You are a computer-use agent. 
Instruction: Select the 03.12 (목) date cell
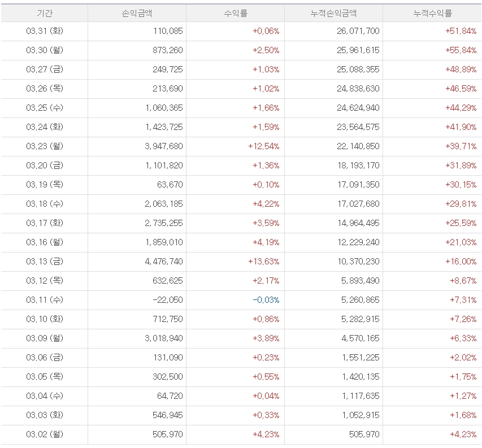pos(45,281)
